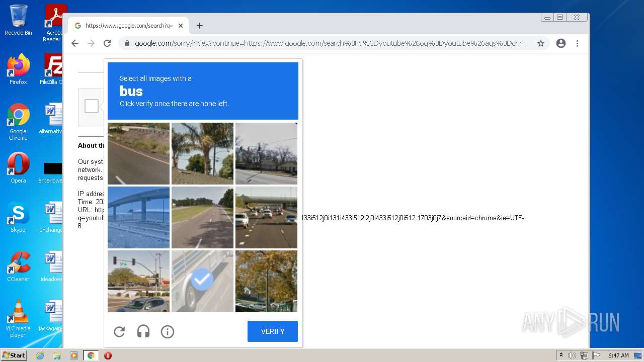Image resolution: width=644 pixels, height=362 pixels.
Task: Open the ideadoes Word document on desktop
Action: pos(51,266)
